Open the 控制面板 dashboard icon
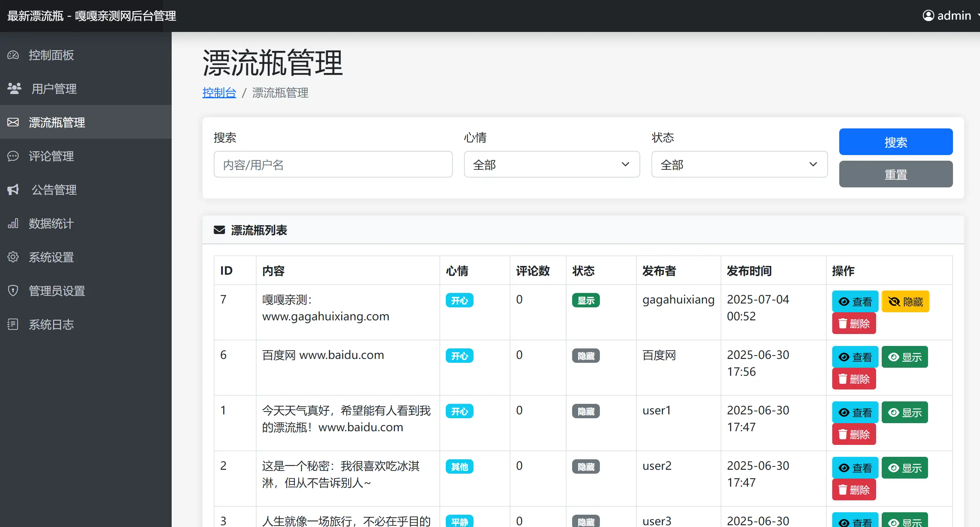 13,55
